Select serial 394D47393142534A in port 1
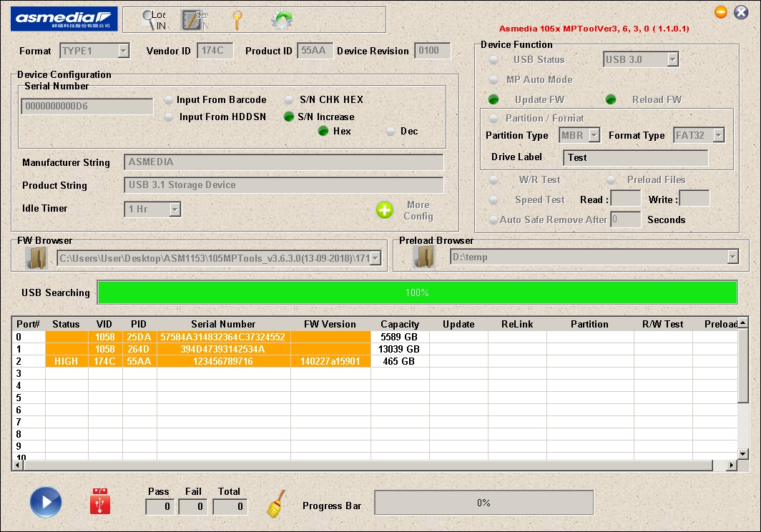The image size is (761, 532). [x=223, y=349]
